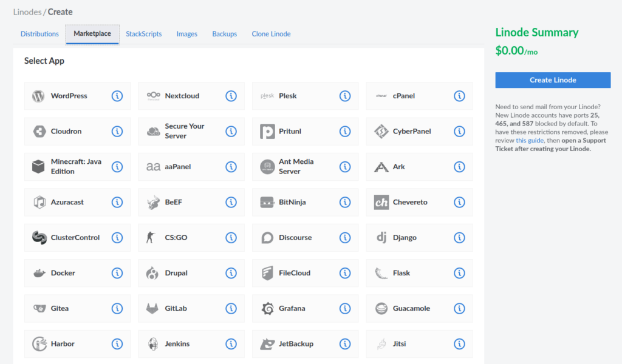Open cPanel info icon
Viewport: 622px width, 364px height.
pos(459,96)
